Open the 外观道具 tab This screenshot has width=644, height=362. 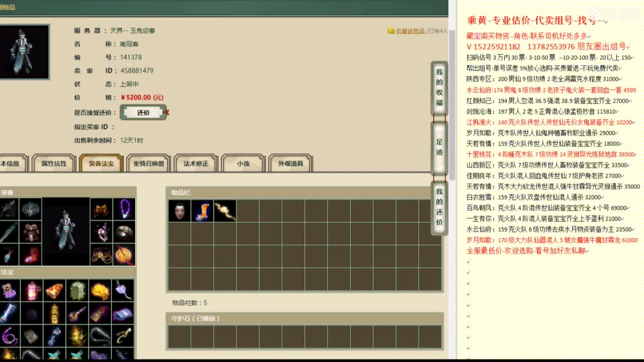click(x=291, y=163)
